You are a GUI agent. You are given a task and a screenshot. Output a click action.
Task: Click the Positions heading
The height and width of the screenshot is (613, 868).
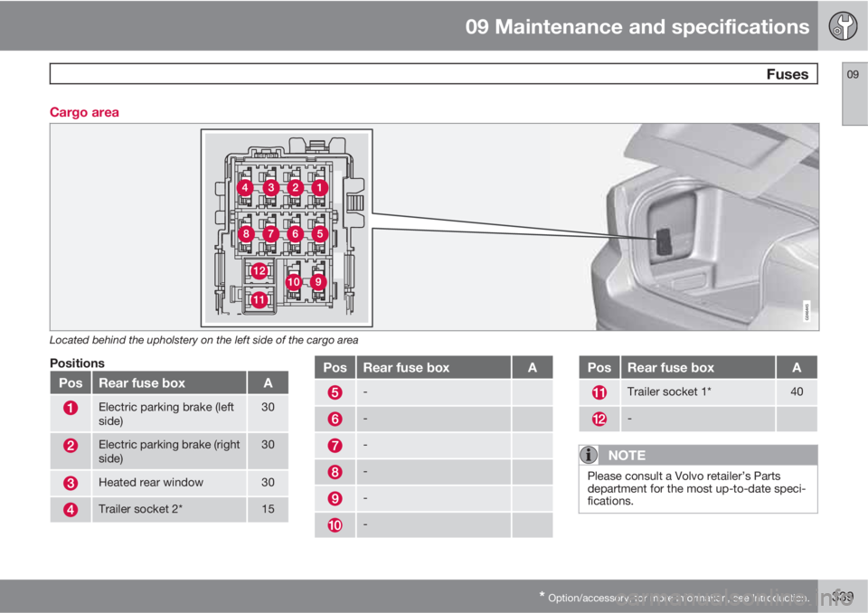tap(77, 363)
